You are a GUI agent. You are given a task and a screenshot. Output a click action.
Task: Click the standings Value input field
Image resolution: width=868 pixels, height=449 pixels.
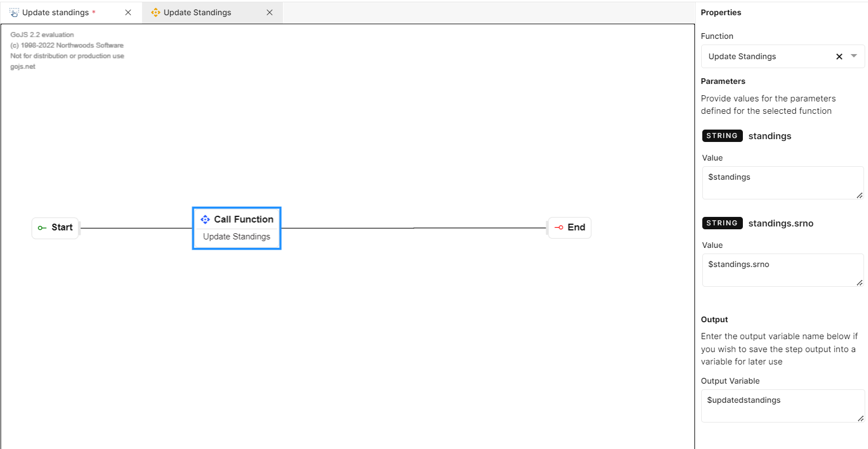(782, 183)
